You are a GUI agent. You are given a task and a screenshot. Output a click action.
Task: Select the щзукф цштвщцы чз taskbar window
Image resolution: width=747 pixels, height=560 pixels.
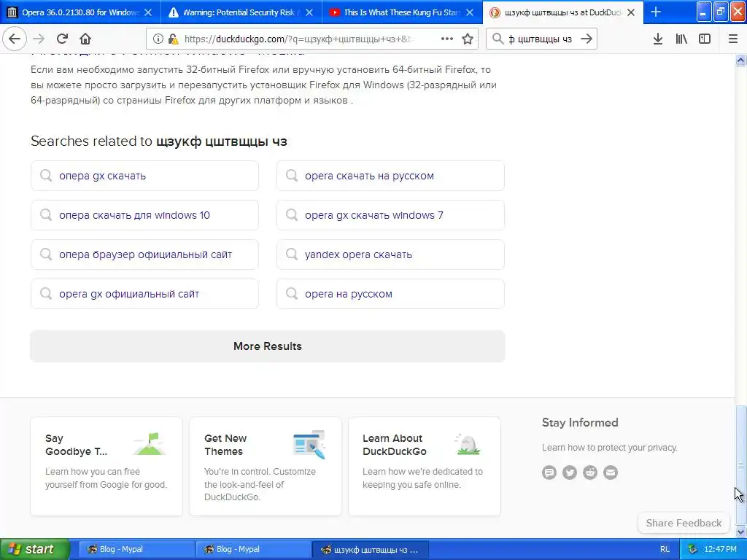pyautogui.click(x=370, y=550)
